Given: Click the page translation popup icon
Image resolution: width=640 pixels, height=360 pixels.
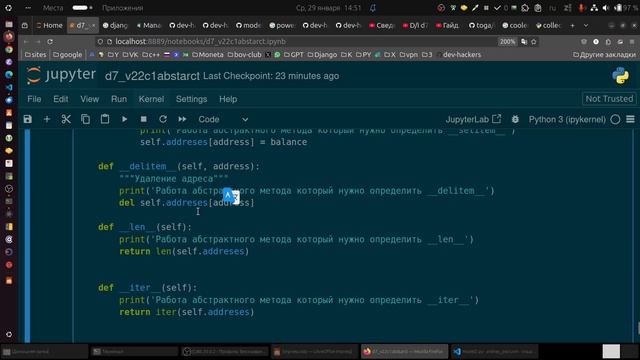Looking at the screenshot, I should click(231, 197).
